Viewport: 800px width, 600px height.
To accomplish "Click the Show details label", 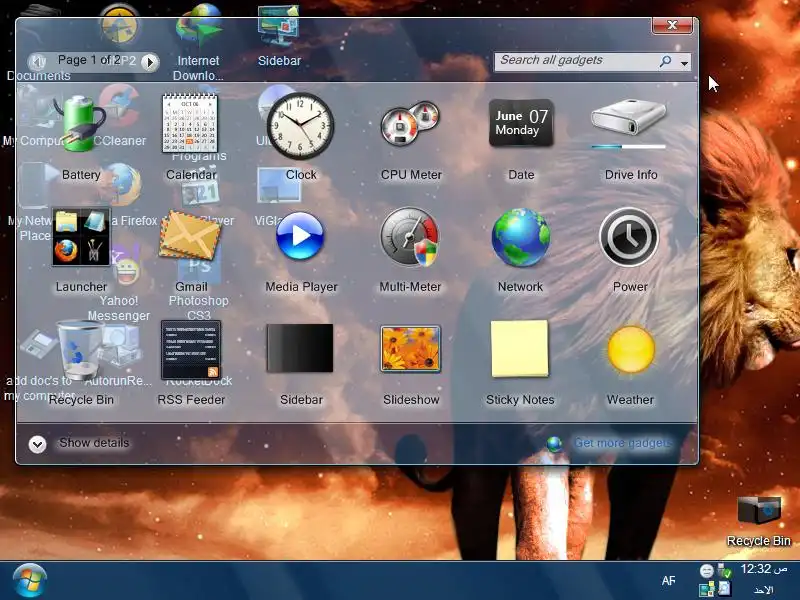I will 94,443.
